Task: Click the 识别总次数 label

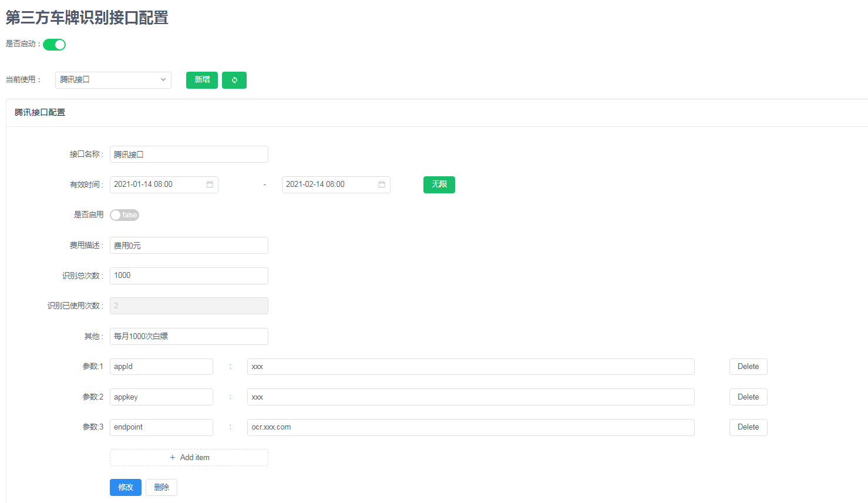Action: (83, 276)
